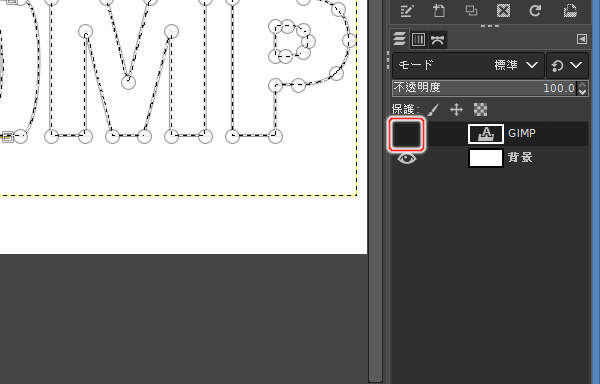Open the モード layer mode dropdown
The image size is (600, 384).
468,65
